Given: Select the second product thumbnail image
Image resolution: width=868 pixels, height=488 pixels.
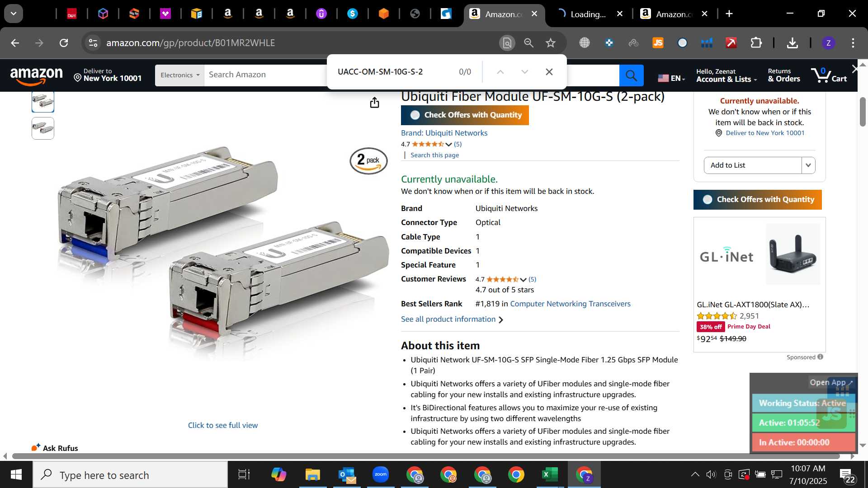Looking at the screenshot, I should [x=43, y=128].
